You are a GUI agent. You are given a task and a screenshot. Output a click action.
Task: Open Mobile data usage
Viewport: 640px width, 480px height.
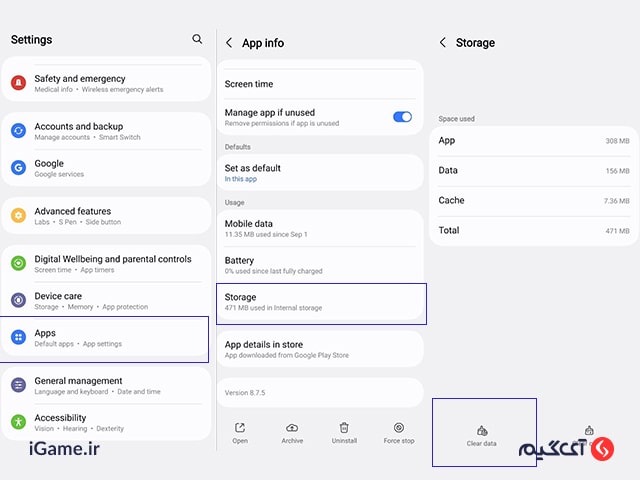320,228
